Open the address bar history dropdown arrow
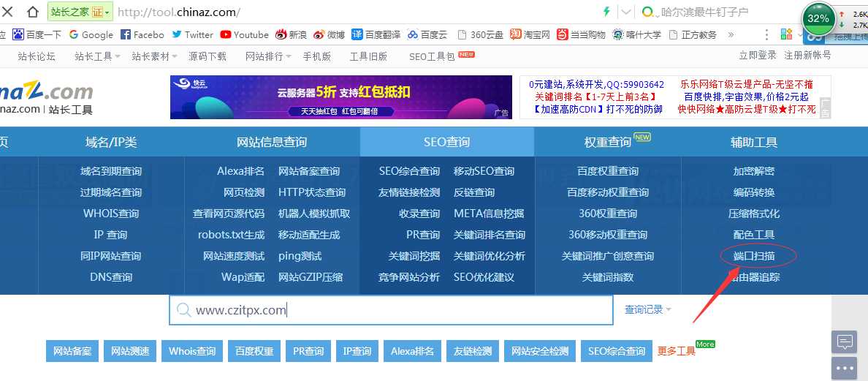The image size is (868, 381). point(626,12)
